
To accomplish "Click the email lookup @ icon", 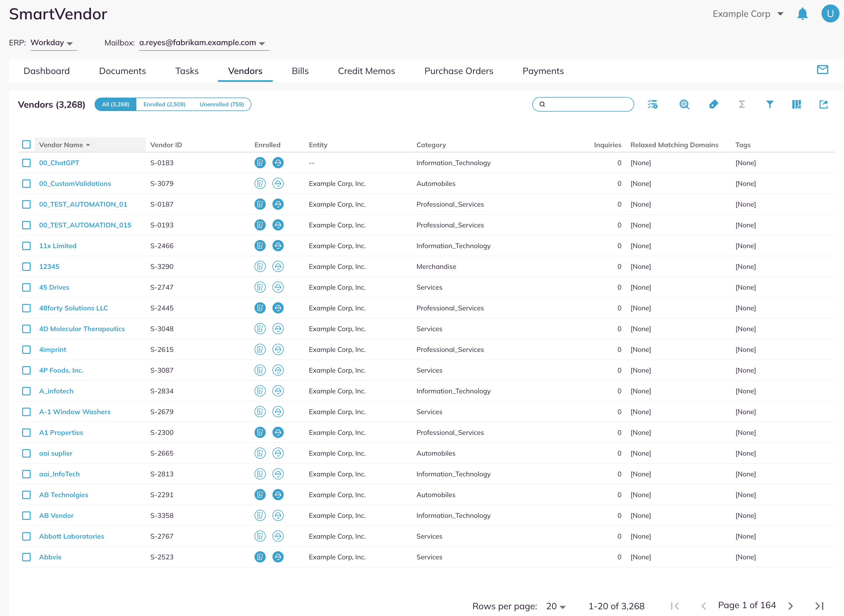I will [684, 104].
